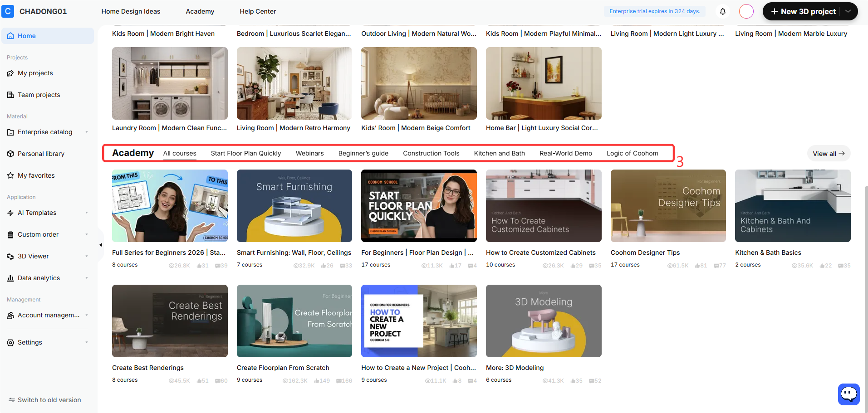Expand the Custom order submenu arrow
The width and height of the screenshot is (868, 413).
(87, 234)
